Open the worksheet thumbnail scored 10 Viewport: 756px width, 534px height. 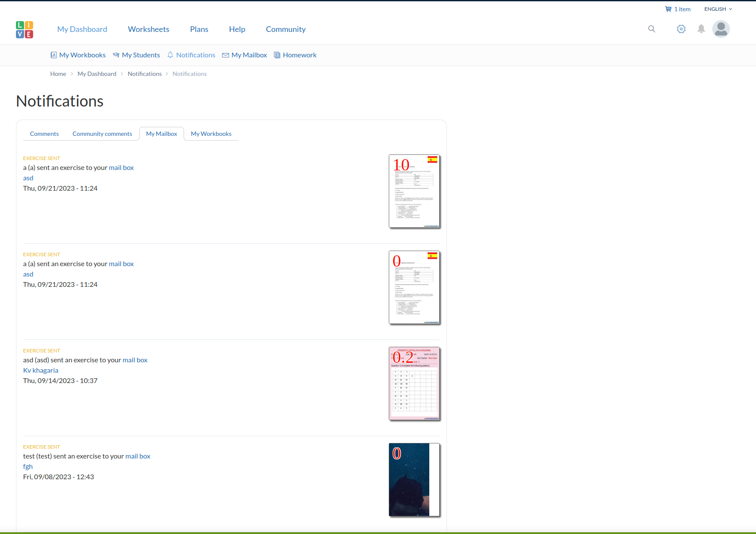pos(414,191)
